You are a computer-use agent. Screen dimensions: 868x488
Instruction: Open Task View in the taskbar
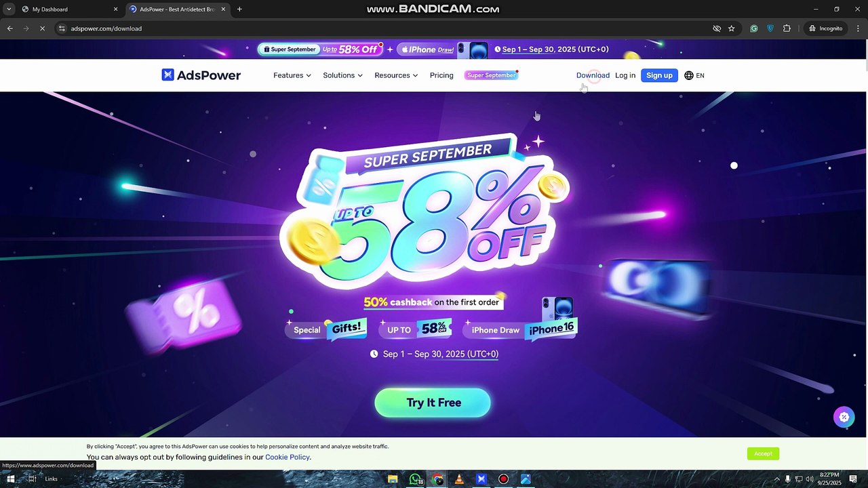[32, 479]
